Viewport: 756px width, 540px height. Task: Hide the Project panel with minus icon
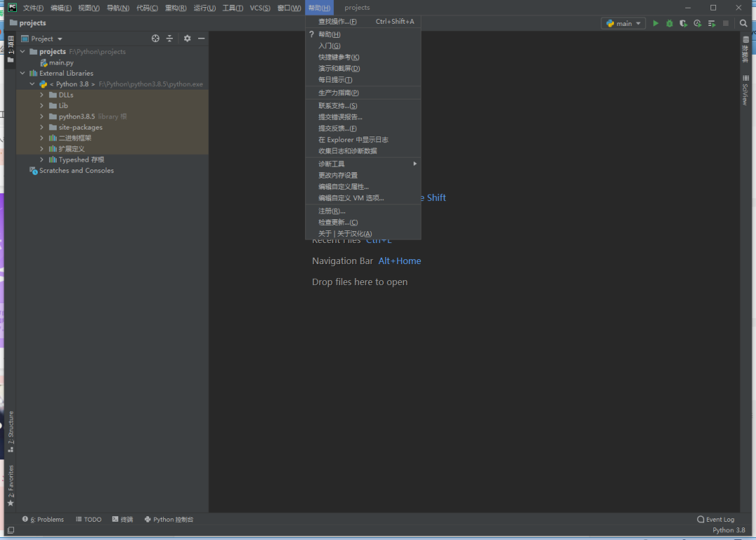click(201, 39)
